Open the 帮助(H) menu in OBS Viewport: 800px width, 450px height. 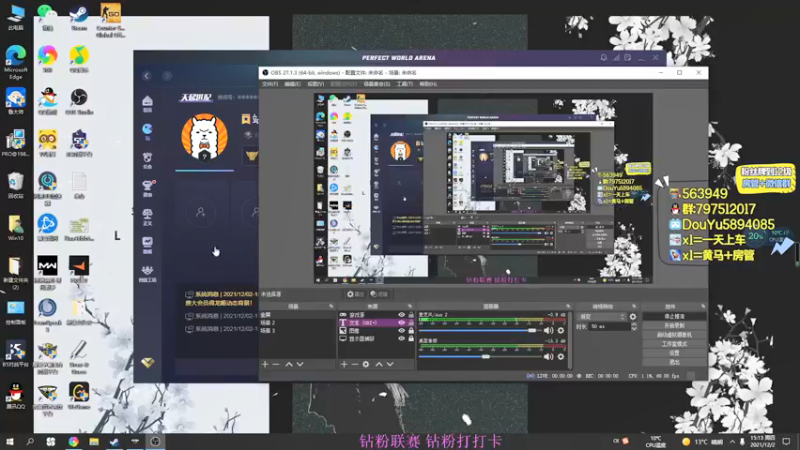click(x=428, y=84)
